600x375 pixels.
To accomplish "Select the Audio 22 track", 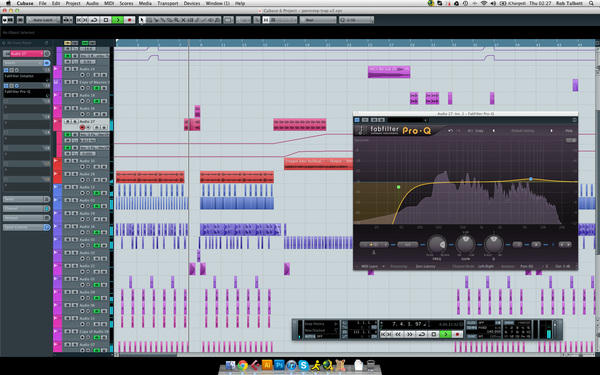I will (x=87, y=266).
